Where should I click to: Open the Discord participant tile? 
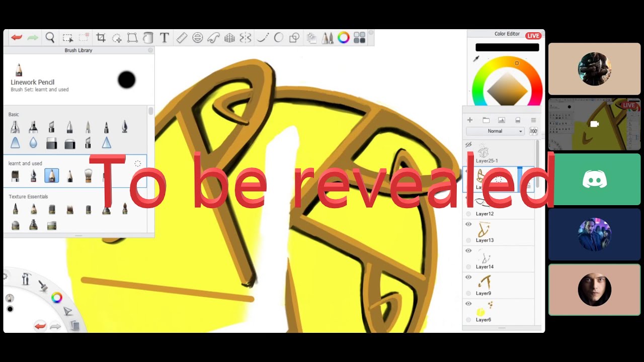point(595,179)
